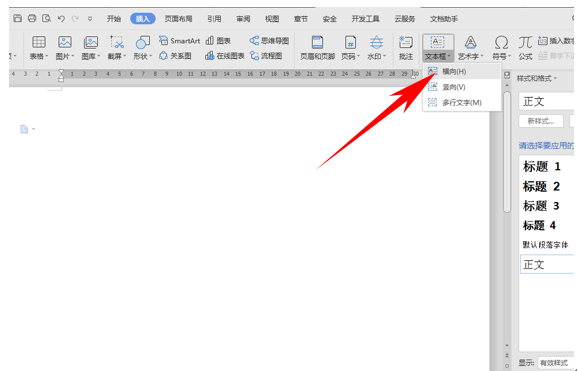
Task: Expand the 图片 dropdown arrow
Action: [73, 56]
